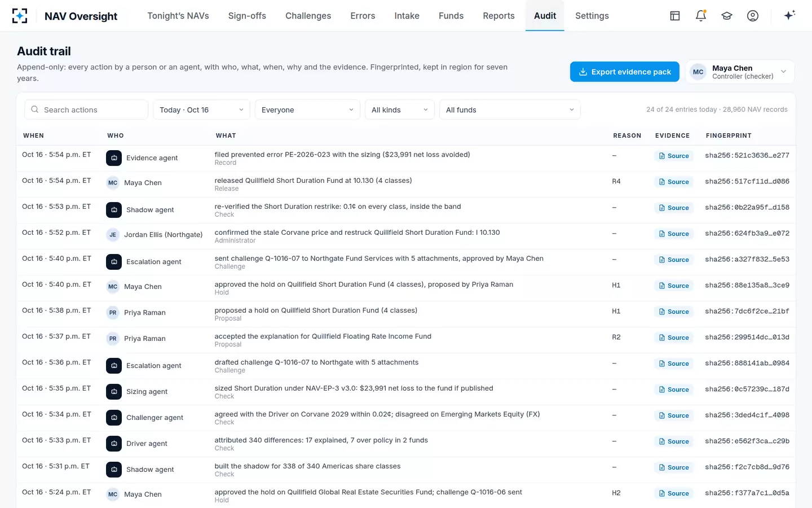Open Source for the Driver agent entry
The image size is (812, 508).
click(x=674, y=441)
